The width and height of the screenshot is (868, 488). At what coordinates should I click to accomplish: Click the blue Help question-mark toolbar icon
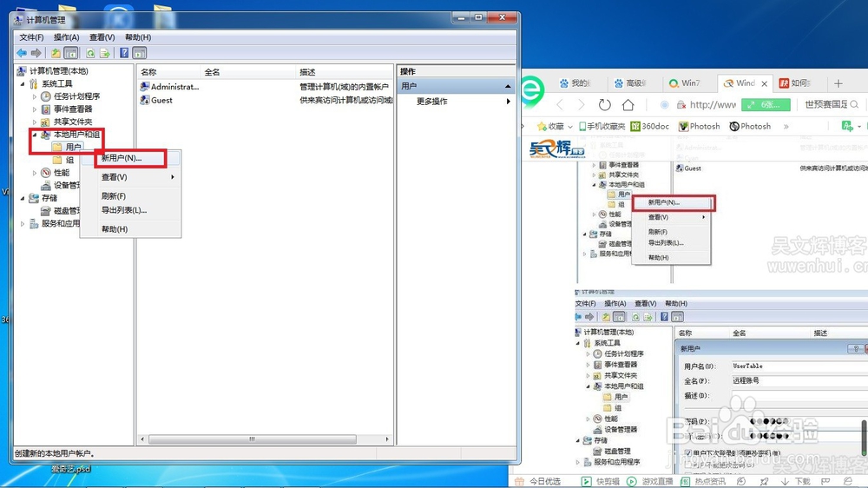point(124,53)
